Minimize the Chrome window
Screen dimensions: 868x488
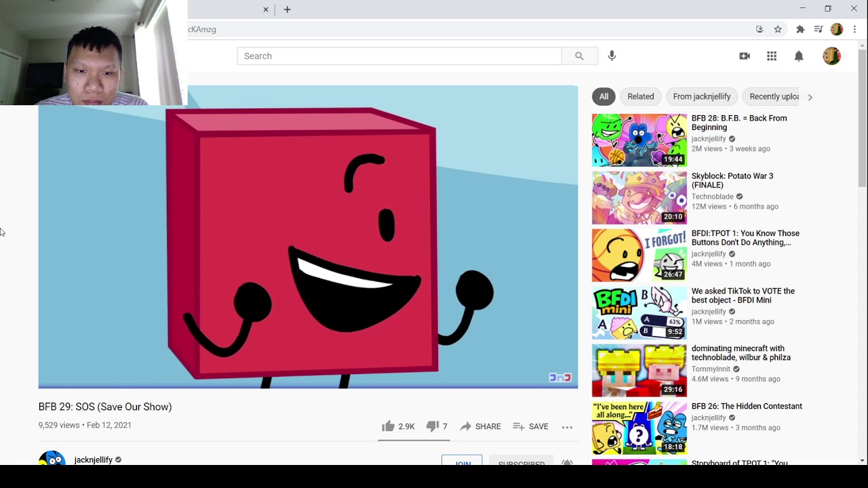pos(803,9)
